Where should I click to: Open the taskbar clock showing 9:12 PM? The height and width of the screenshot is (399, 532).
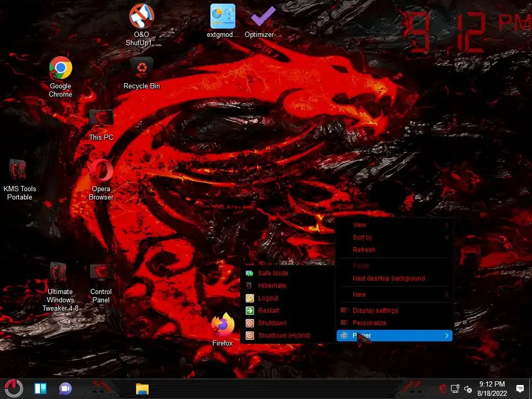(492, 389)
